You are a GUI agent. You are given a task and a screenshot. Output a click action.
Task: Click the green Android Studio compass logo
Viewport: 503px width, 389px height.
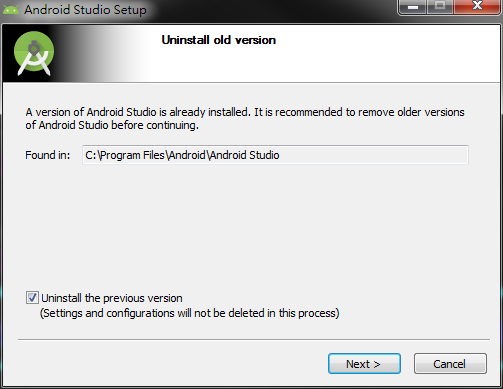[34, 53]
